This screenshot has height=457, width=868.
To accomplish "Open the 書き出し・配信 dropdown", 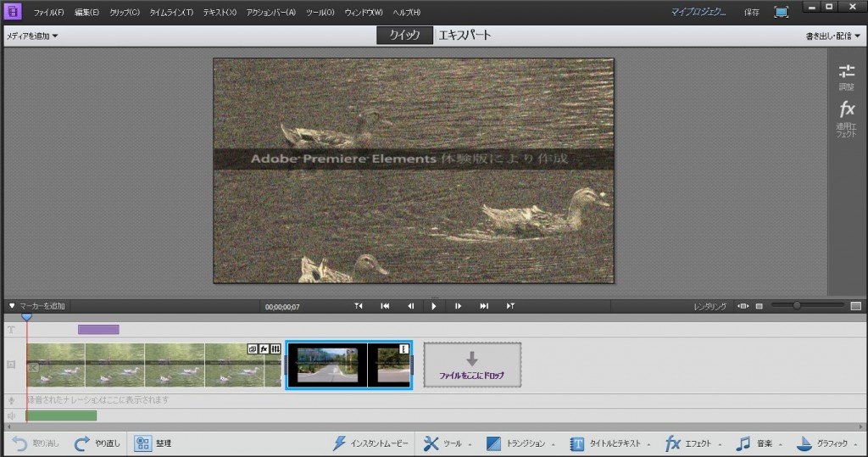I will click(x=833, y=36).
